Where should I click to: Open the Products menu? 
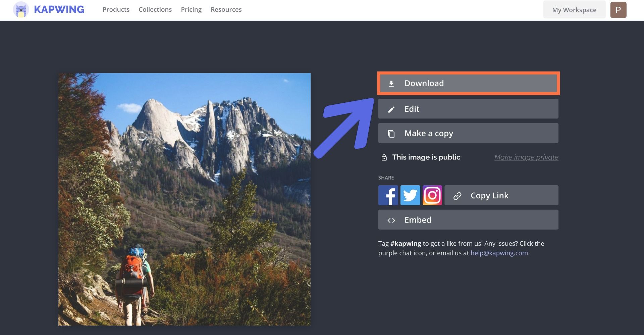point(116,9)
